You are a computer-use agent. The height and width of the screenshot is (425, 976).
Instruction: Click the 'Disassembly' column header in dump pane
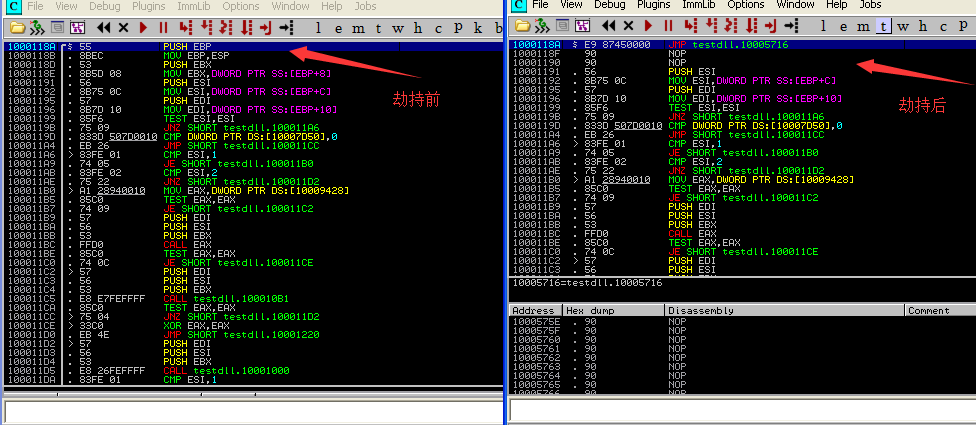pyautogui.click(x=697, y=311)
